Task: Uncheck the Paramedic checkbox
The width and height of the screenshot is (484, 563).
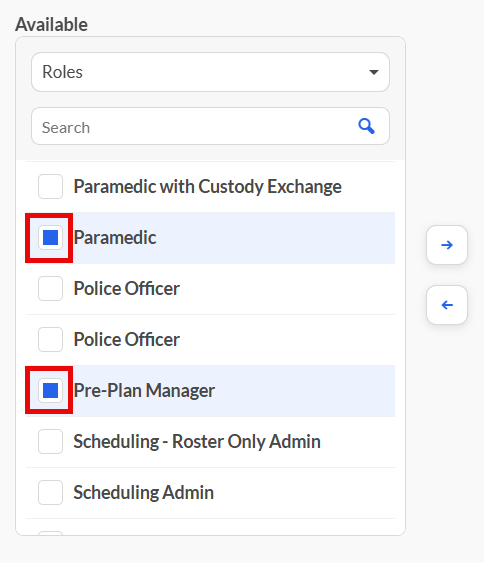Action: click(x=50, y=237)
